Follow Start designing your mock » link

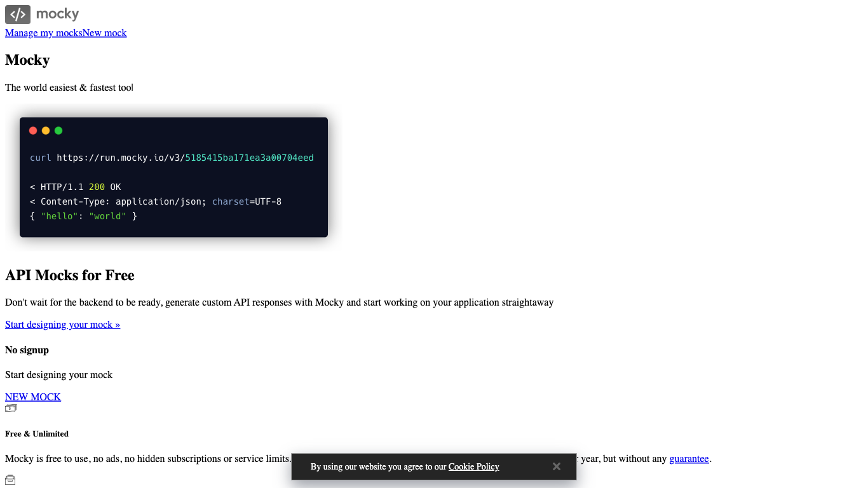(x=62, y=325)
